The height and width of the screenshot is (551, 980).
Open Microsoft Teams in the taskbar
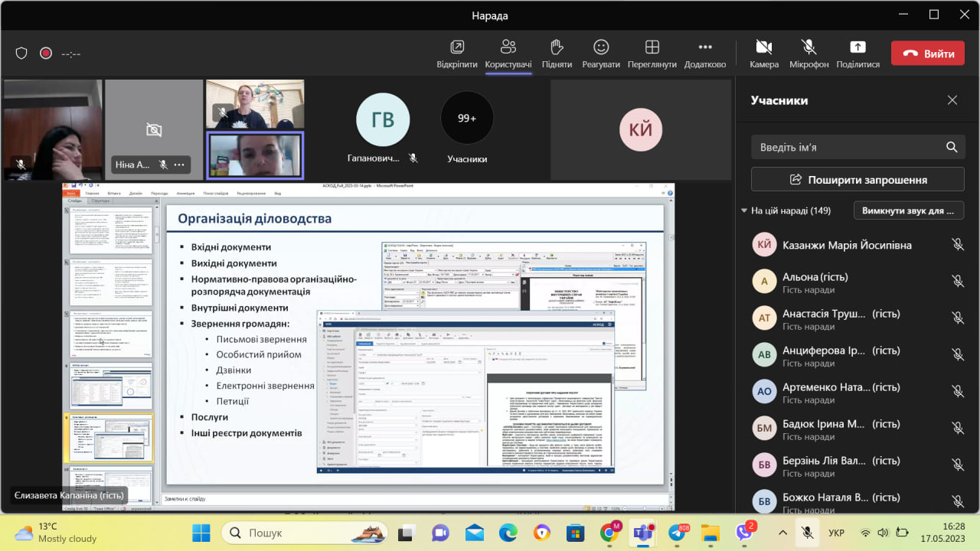tap(644, 532)
